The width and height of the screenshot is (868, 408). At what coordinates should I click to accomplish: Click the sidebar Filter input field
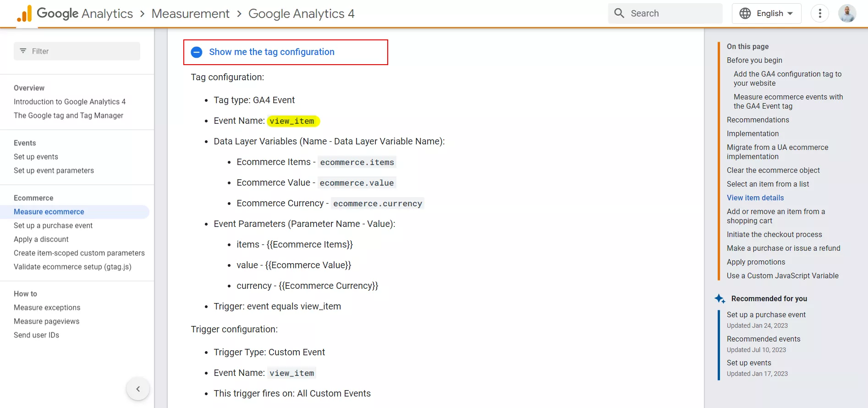coord(77,51)
